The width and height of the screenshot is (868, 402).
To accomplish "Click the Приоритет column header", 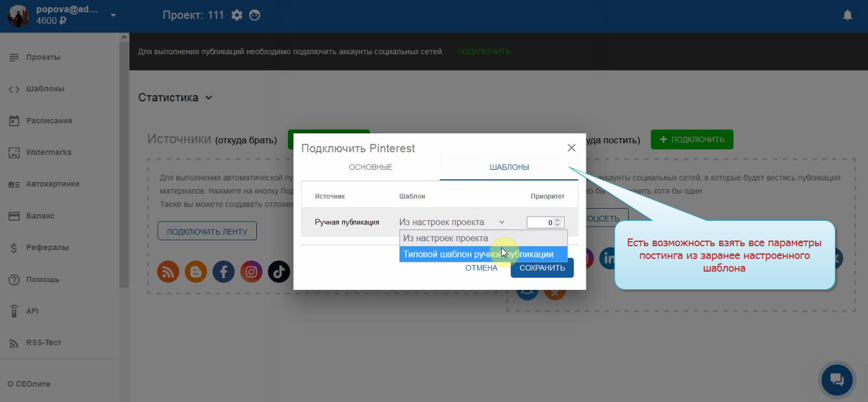I will point(548,196).
